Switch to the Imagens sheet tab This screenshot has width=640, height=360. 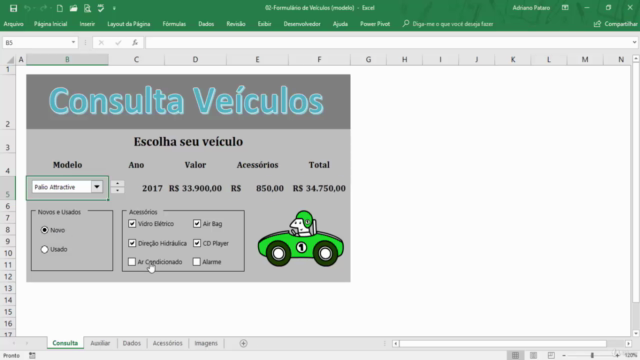point(206,343)
